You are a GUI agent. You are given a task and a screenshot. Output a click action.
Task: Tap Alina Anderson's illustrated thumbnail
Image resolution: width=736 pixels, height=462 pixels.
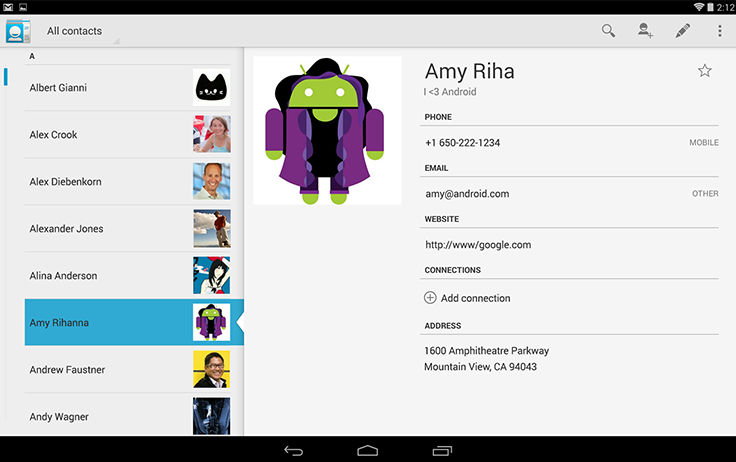(x=212, y=275)
